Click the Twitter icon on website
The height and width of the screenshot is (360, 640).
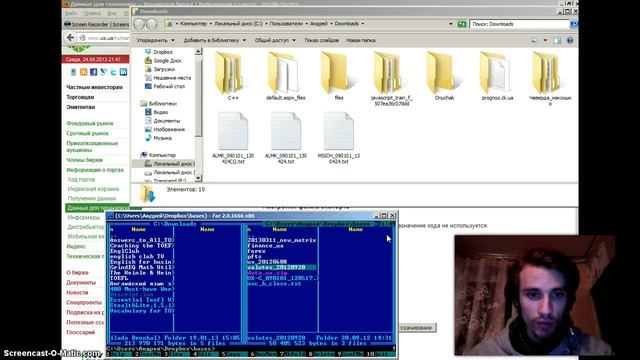coord(113,72)
